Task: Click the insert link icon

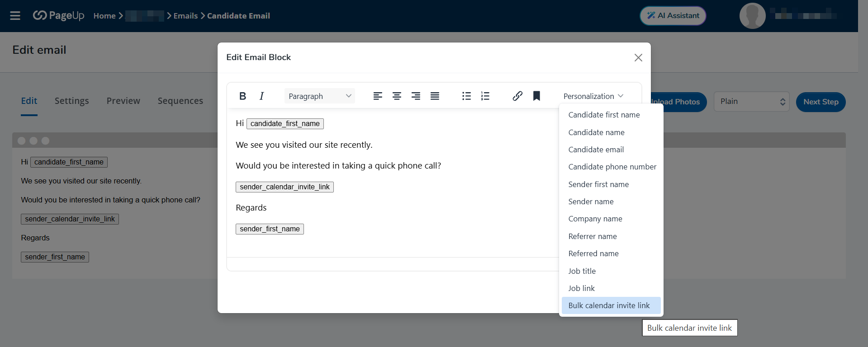Action: click(517, 96)
